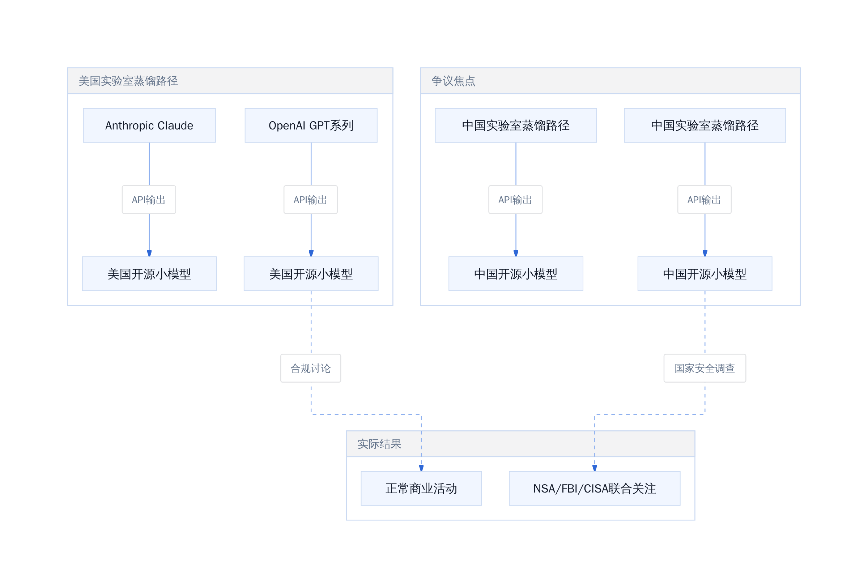Select the 正常商业活动 node
Screen dimensions: 868x588
[x=421, y=488]
